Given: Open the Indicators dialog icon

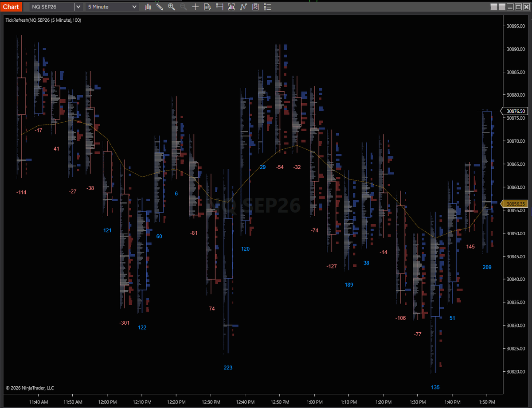Looking at the screenshot, I should coord(243,7).
